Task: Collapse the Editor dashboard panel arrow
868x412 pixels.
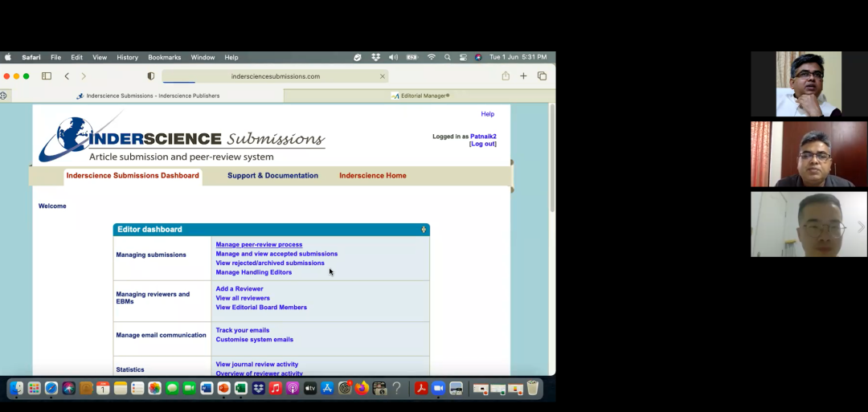Action: 424,230
